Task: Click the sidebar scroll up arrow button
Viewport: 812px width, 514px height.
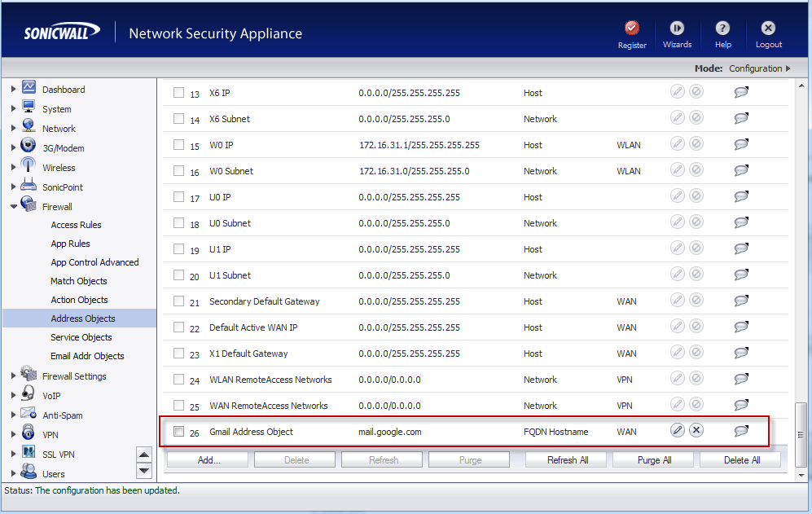Action: point(144,455)
